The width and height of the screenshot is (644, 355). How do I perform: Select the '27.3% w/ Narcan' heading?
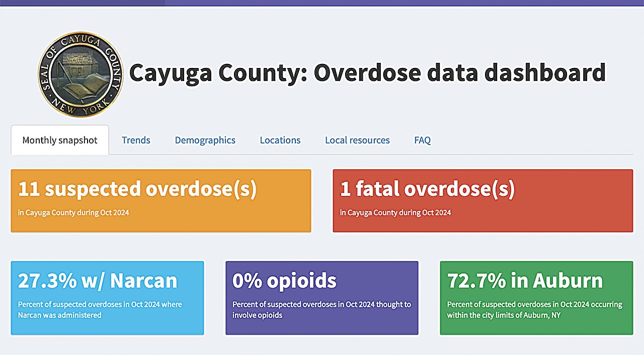[98, 280]
